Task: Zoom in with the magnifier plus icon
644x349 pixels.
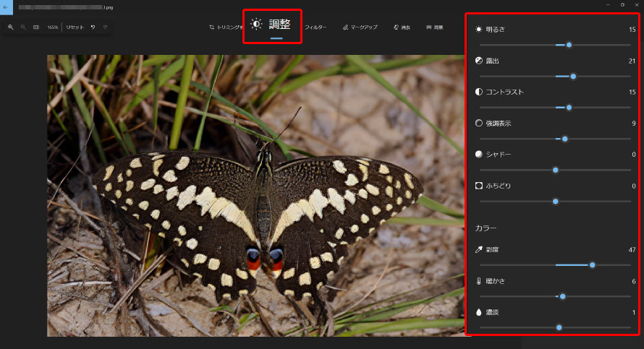Action: [11, 27]
